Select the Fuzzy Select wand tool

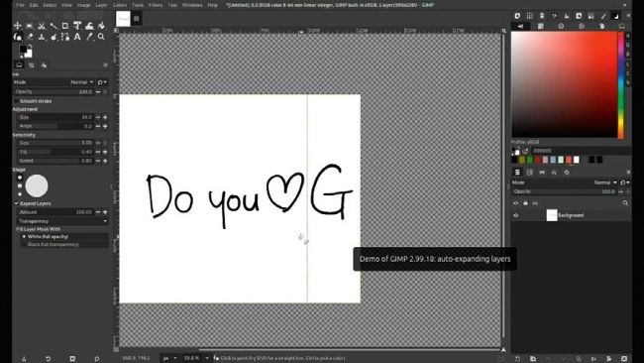click(54, 26)
